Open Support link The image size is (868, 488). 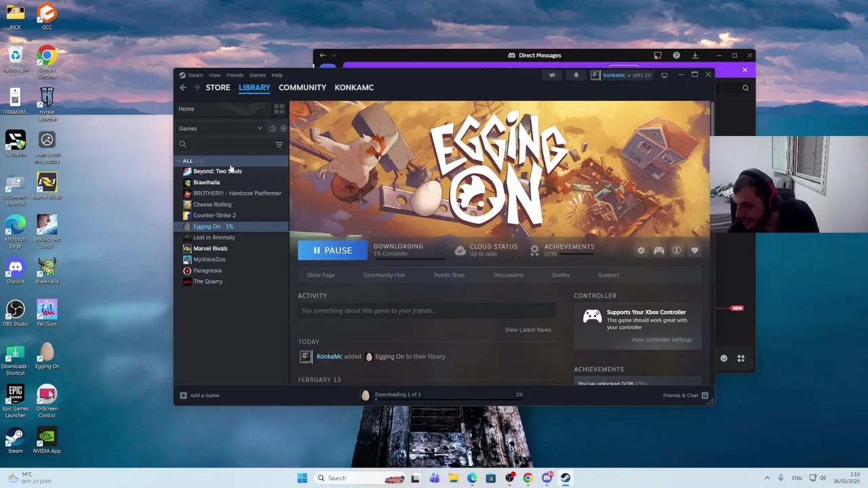click(608, 275)
